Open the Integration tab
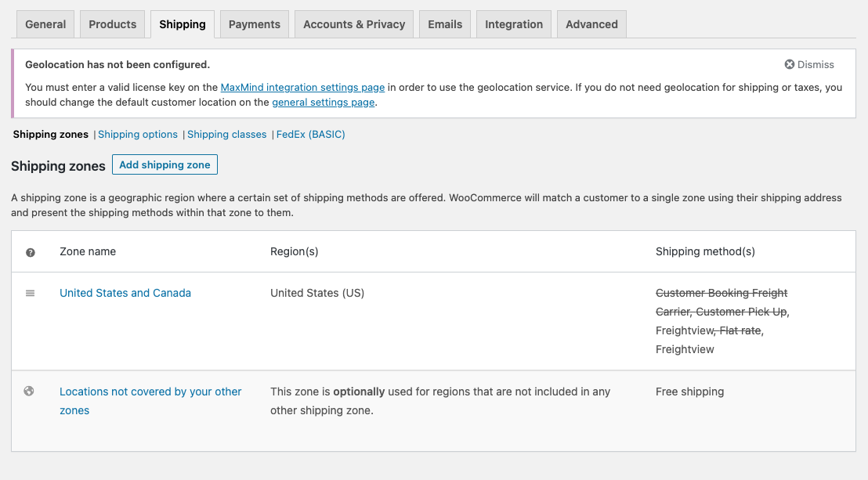This screenshot has height=480, width=868. pos(513,24)
